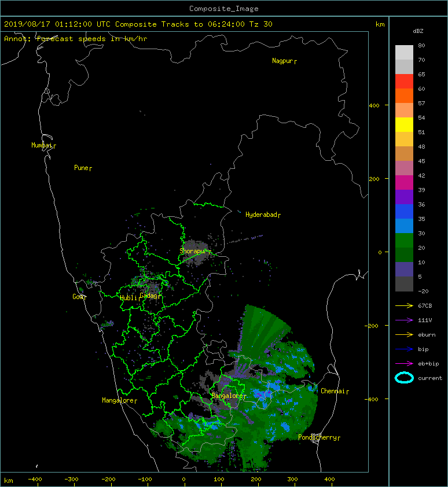The width and height of the screenshot is (448, 487).
Task: Click the 70 dBZ gray color swatch
Action: pos(404,67)
